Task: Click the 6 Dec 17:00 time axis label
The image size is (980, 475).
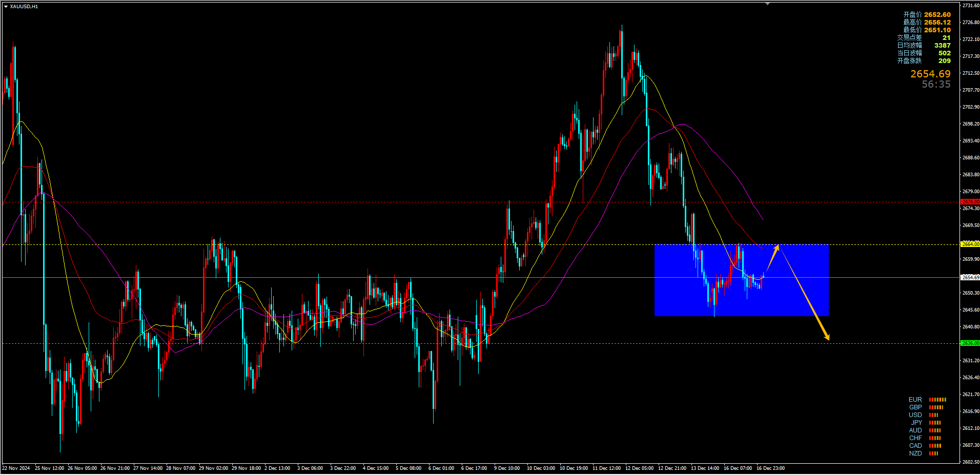Action: pos(474,468)
